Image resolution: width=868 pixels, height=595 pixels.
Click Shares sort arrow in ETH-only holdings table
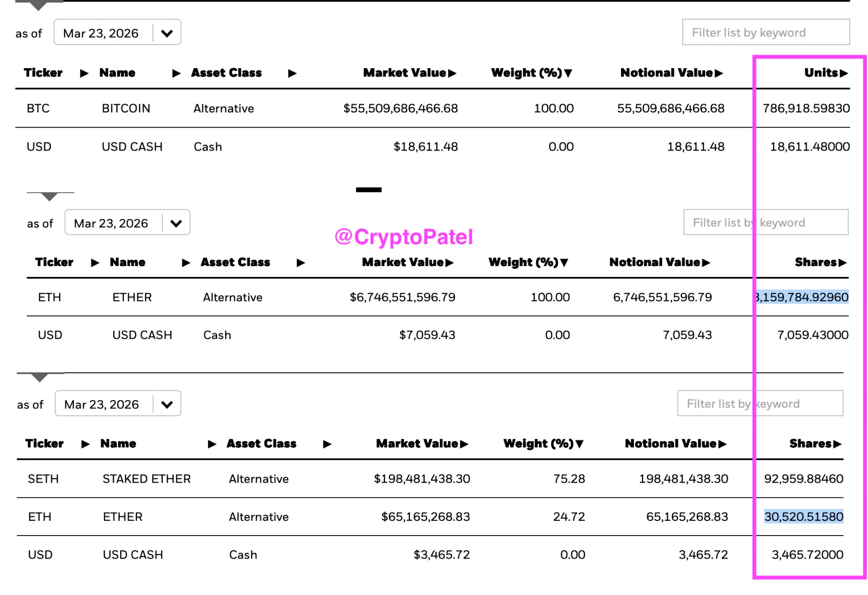pos(843,263)
